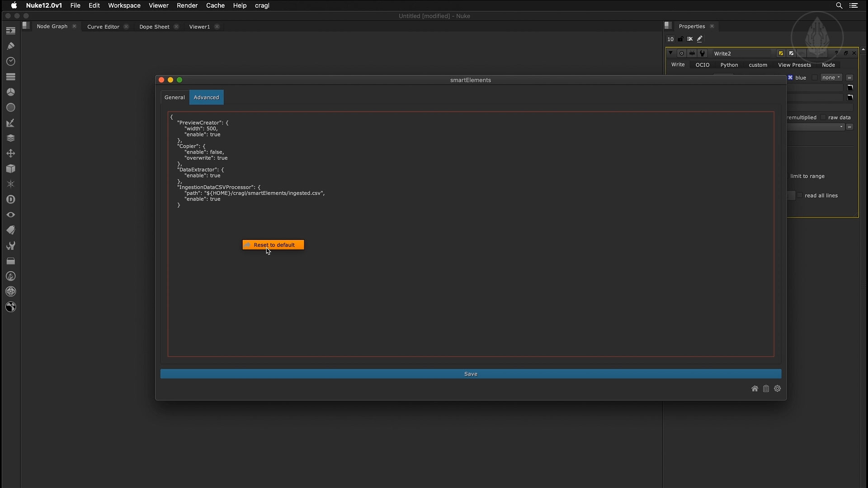Image resolution: width=868 pixels, height=488 pixels.
Task: Open macOS Notification Center list icon
Action: [x=854, y=5]
